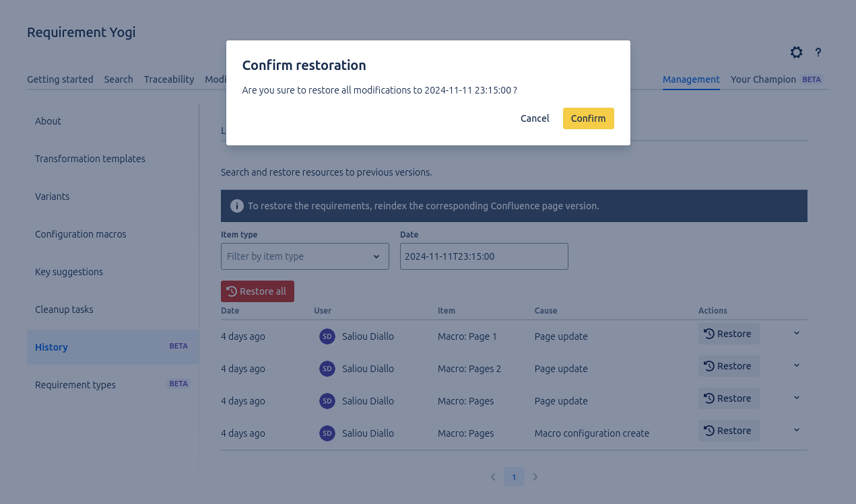Go to the next page arrow in pagination
The width and height of the screenshot is (856, 504).
coord(535,477)
